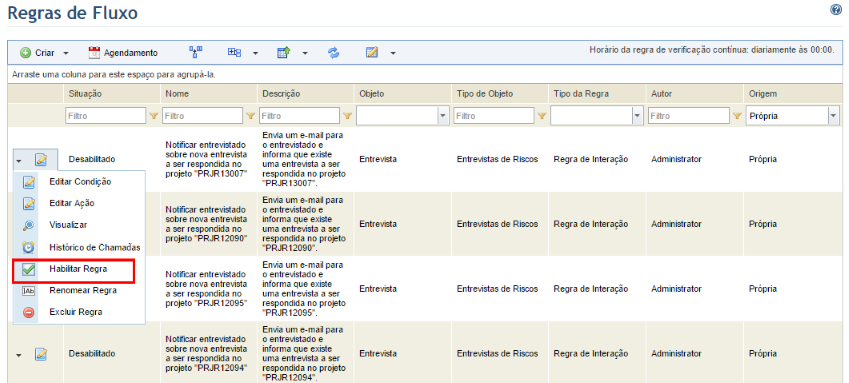Screen dimensions: 849x383
Task: Click the refresh icon in toolbar
Action: (334, 53)
